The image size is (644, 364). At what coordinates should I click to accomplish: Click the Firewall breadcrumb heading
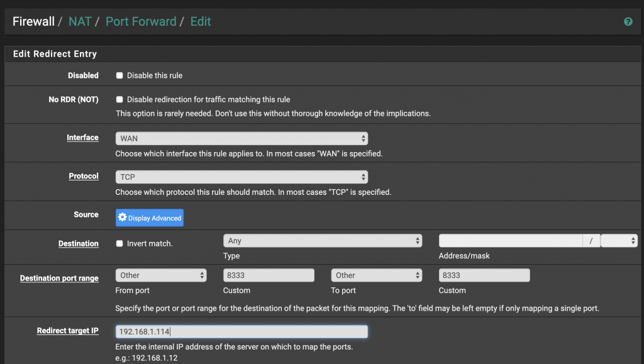tap(33, 21)
